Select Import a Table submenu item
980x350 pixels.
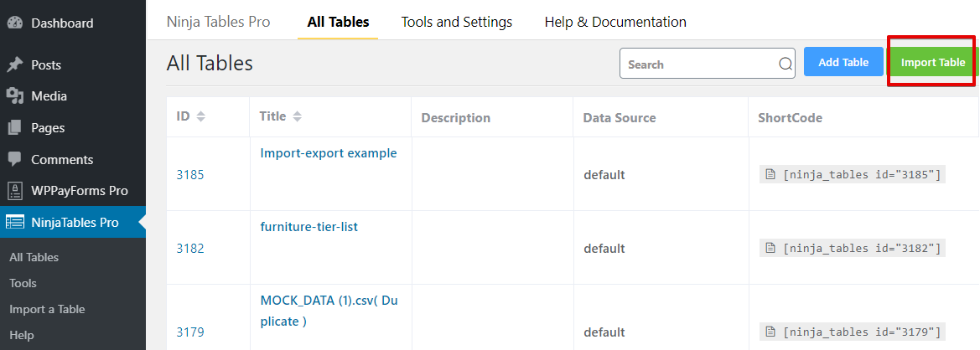coord(47,309)
